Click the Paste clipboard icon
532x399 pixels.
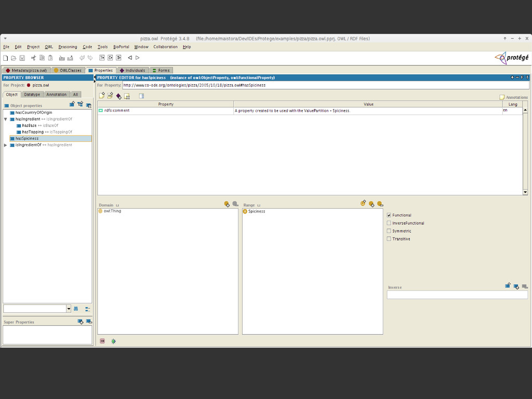(50, 58)
